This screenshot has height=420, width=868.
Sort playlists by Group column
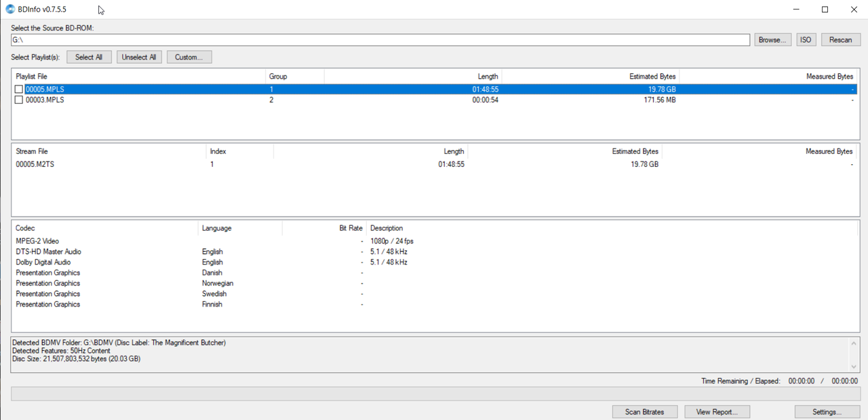point(295,77)
